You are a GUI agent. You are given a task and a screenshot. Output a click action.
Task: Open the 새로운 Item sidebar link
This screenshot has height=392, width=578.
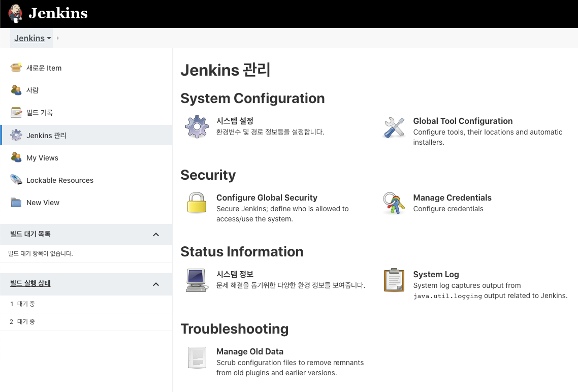coord(44,68)
